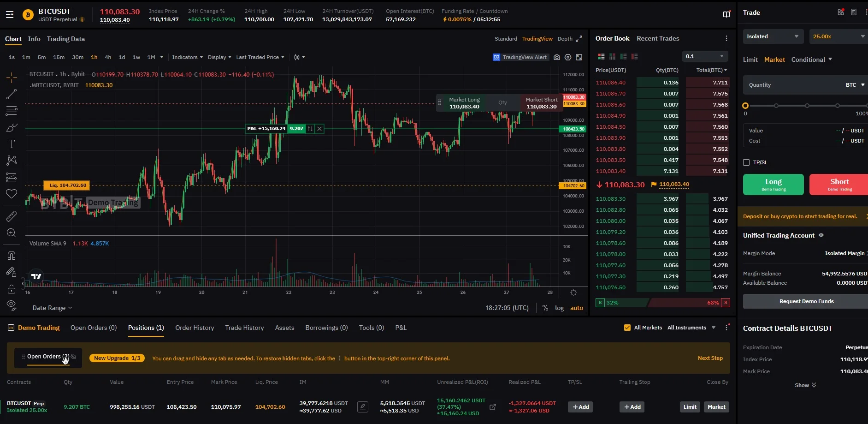Open the hamburger menu next to BTCUSDT

[x=10, y=15]
